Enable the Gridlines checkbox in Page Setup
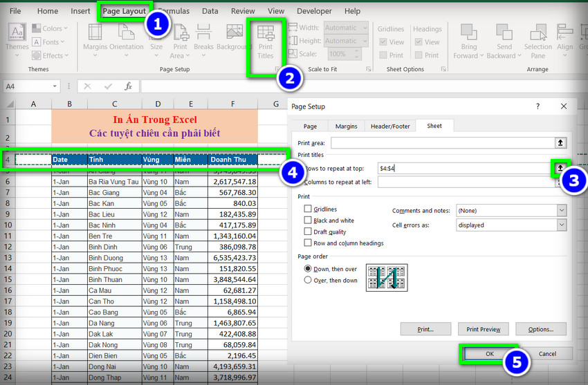This screenshot has width=588, height=385. coord(308,209)
